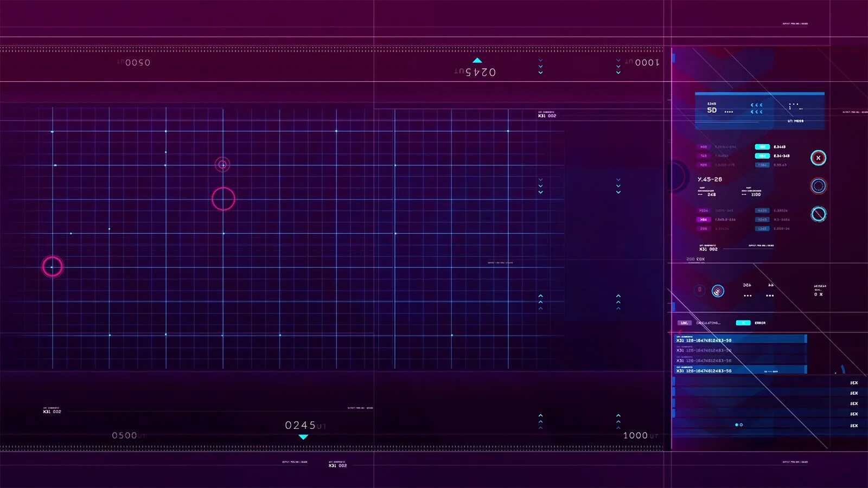Toggle the blue L345 tag
The width and height of the screenshot is (868, 488).
[762, 229]
